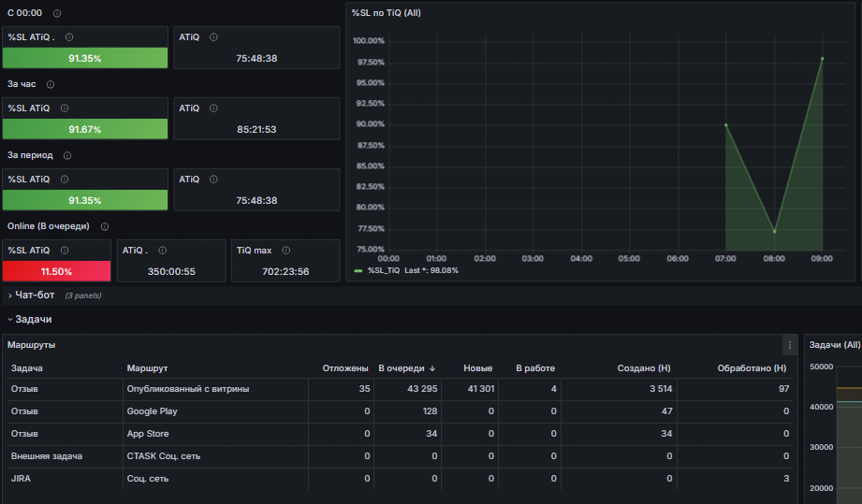This screenshot has height=504, width=862.
Task: Click info icon of TiQ max panel
Action: point(285,251)
